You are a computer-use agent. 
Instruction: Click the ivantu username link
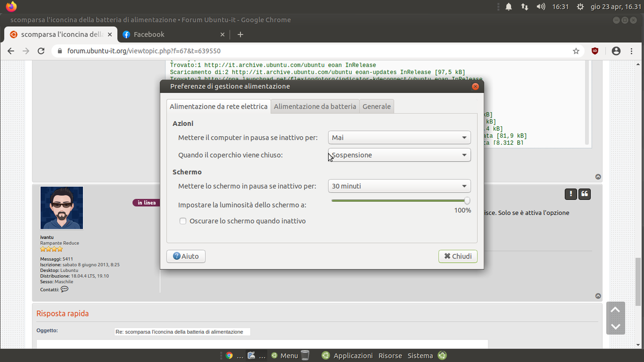coord(47,237)
